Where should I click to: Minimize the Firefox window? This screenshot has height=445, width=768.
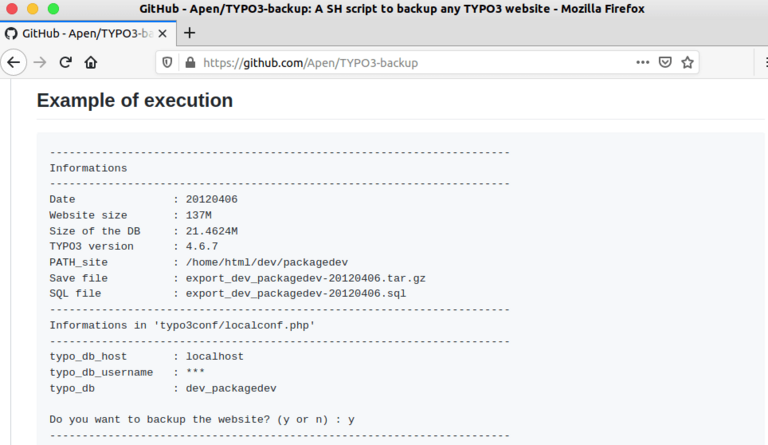tap(32, 9)
